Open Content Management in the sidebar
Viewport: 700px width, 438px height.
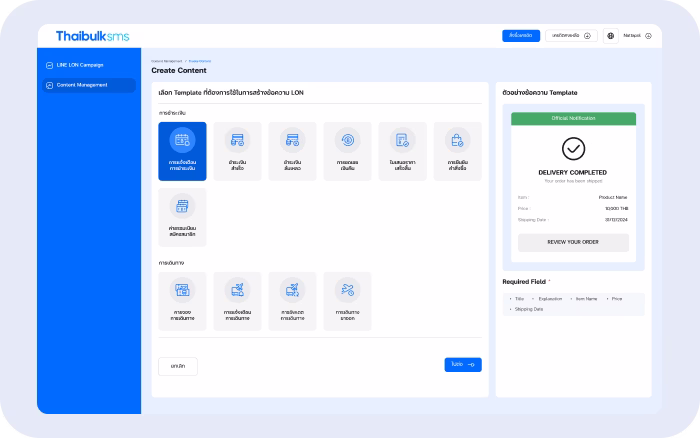point(87,85)
